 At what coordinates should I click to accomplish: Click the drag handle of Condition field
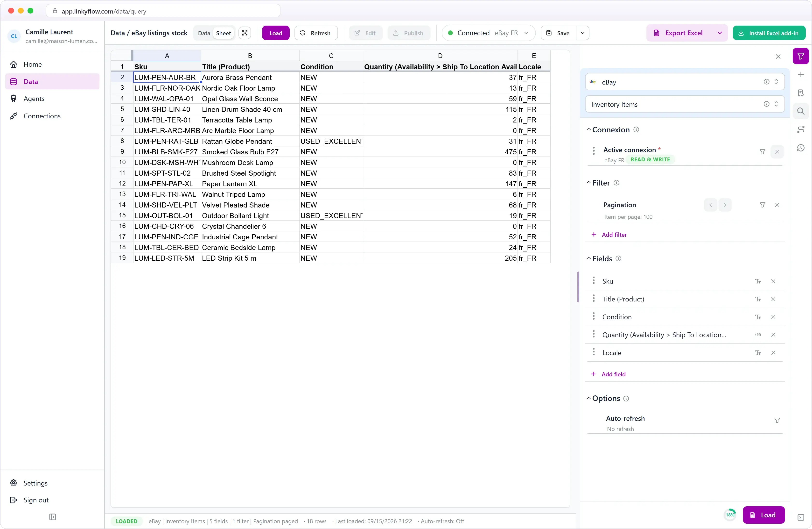(594, 316)
